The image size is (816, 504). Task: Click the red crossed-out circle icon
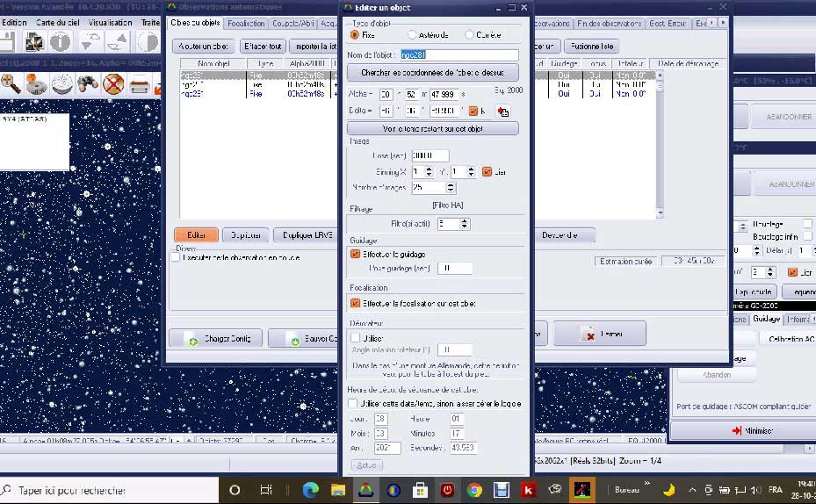(112, 84)
